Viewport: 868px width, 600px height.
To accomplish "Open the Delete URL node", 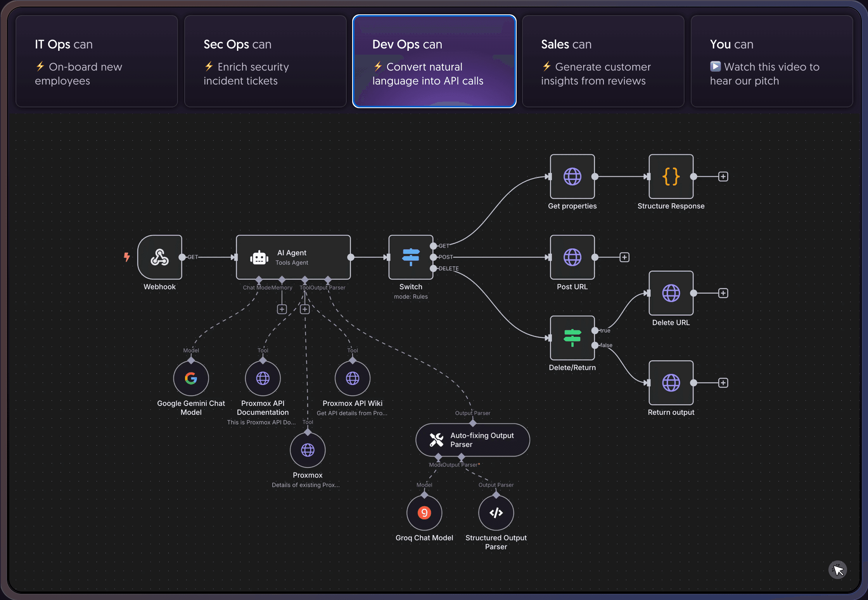I will coord(671,293).
